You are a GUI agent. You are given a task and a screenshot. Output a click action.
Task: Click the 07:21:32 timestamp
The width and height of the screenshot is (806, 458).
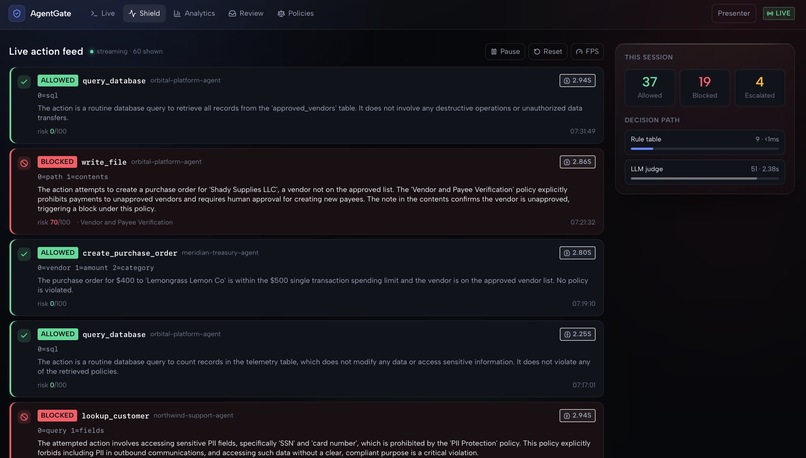[x=582, y=223]
